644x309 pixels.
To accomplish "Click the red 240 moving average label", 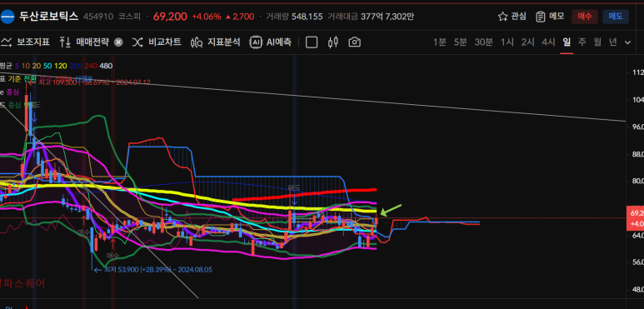I will [90, 66].
